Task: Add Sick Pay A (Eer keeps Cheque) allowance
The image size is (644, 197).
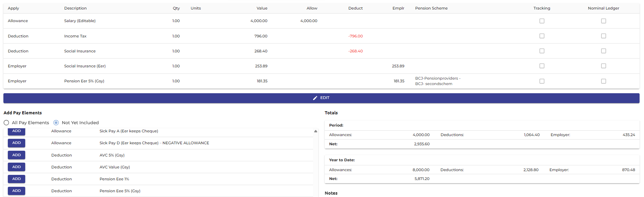Action: point(16,131)
